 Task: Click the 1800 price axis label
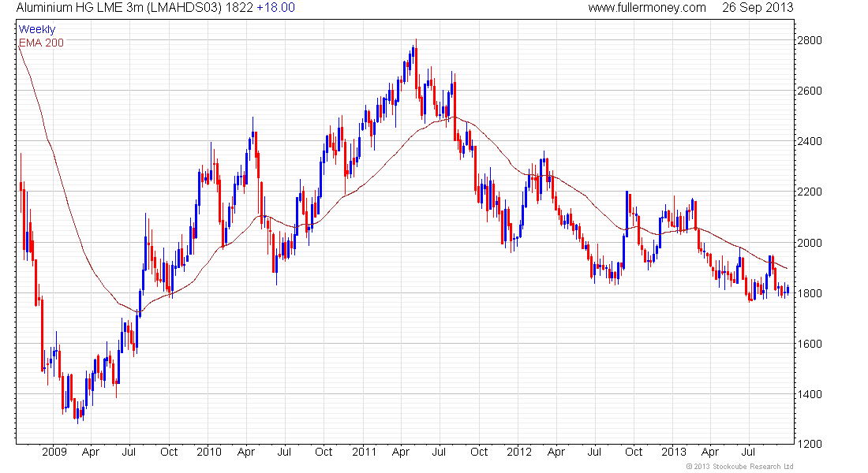[810, 293]
